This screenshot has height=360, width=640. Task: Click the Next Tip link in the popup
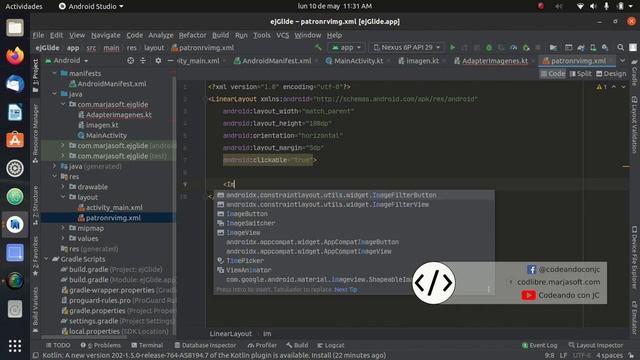[345, 289]
